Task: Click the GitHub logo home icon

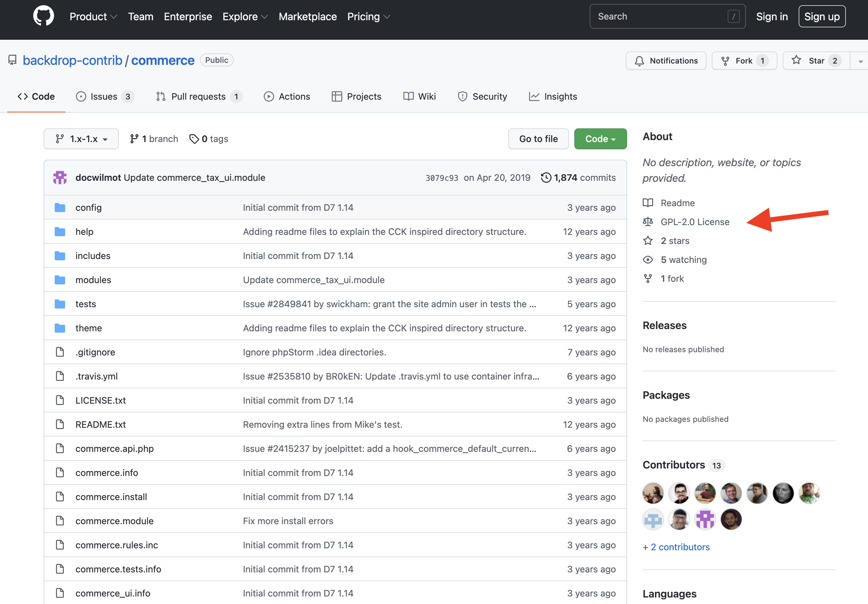Action: pos(44,16)
